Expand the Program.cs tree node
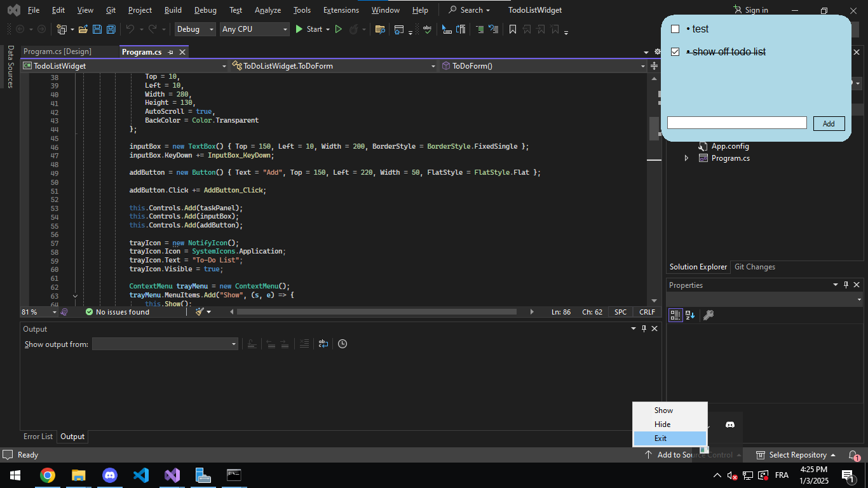 [x=686, y=158]
